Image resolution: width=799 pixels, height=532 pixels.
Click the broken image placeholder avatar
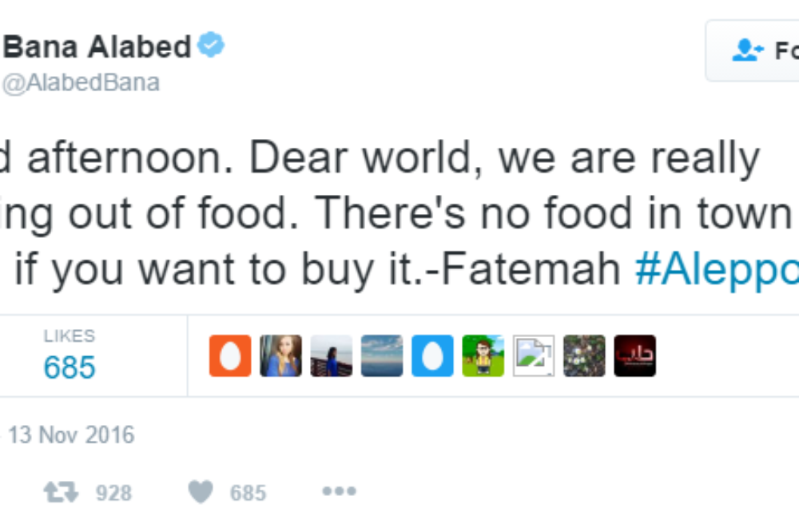tap(534, 356)
